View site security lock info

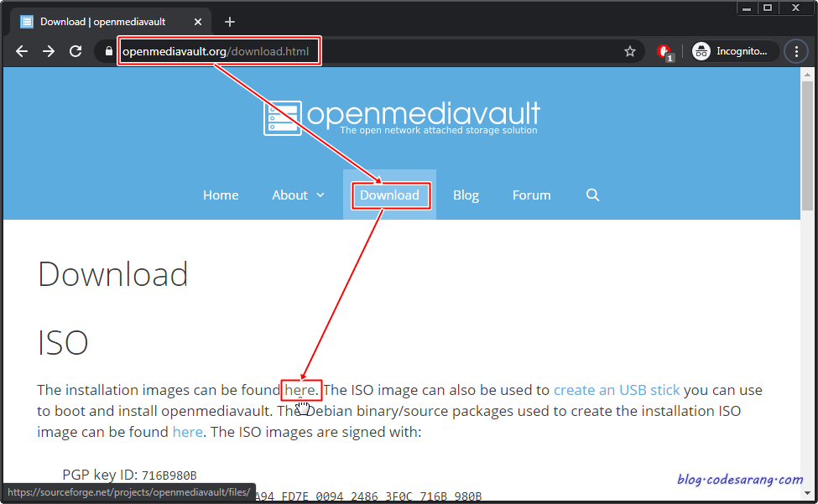point(108,51)
